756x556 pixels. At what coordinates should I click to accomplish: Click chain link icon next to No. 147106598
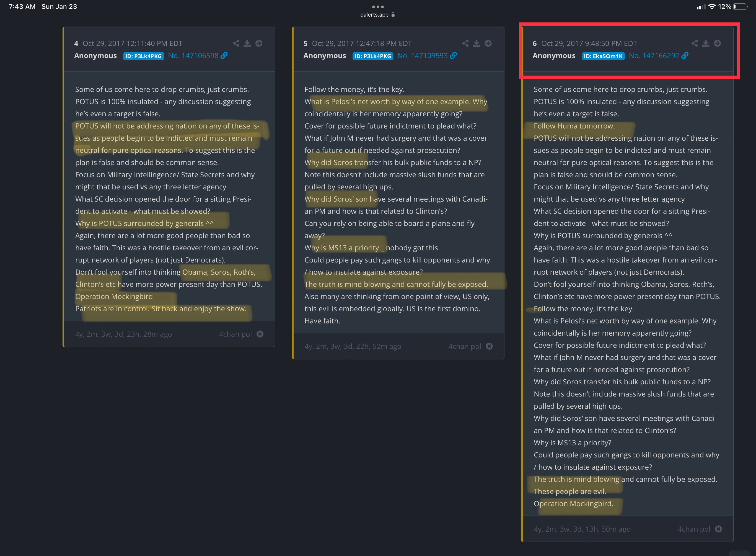click(224, 56)
